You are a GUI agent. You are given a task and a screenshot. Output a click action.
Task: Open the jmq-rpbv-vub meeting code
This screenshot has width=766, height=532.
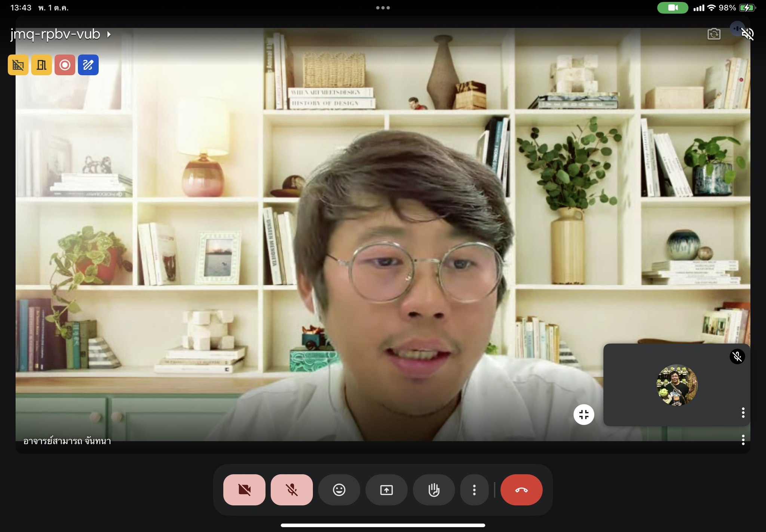55,34
